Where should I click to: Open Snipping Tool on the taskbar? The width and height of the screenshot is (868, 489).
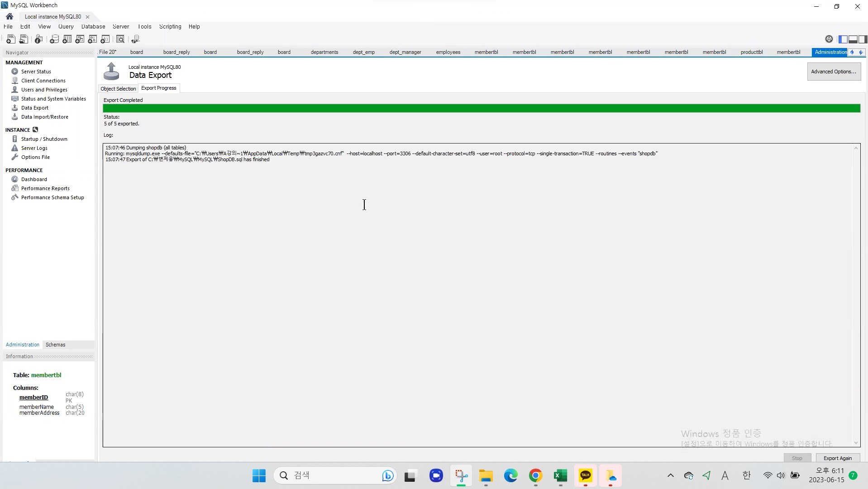tap(461, 475)
